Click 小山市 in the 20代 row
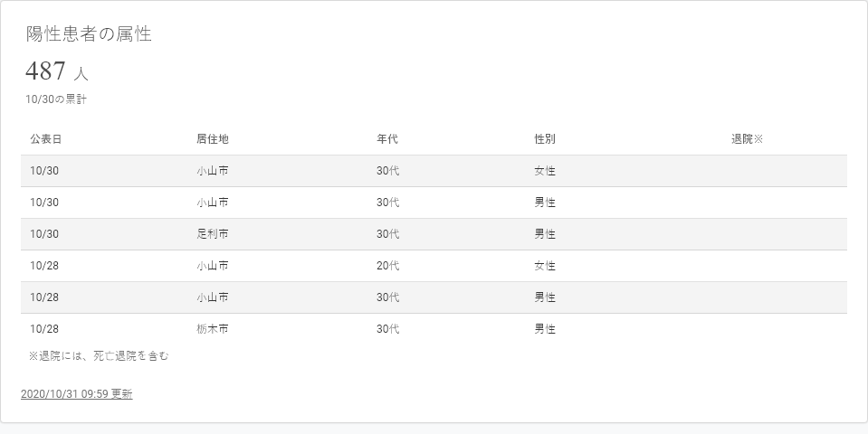Image resolution: width=868 pixels, height=434 pixels. (x=212, y=266)
